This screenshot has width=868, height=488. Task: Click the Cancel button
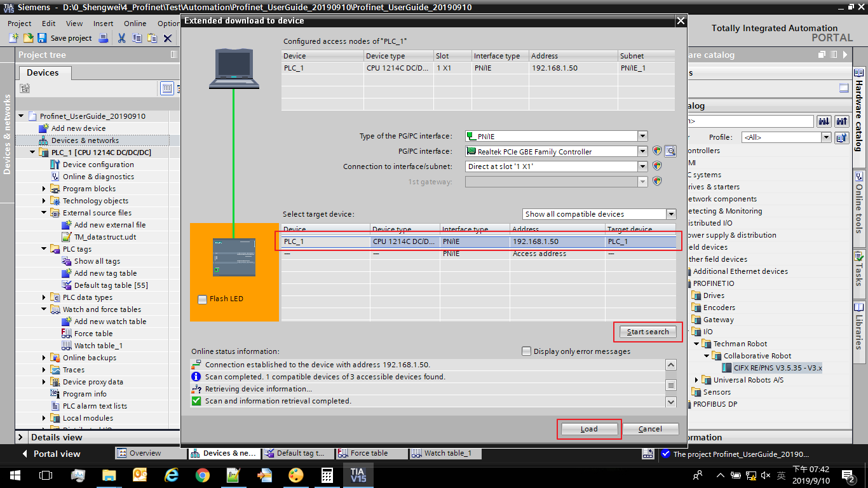click(x=650, y=429)
